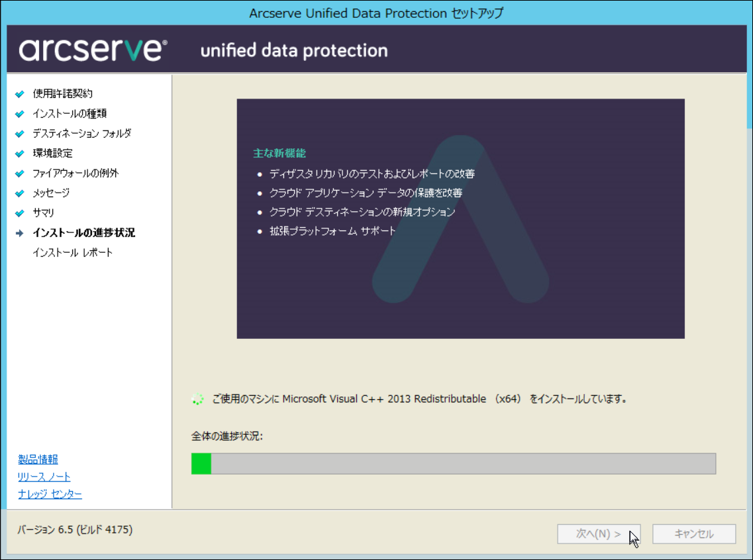Open the 製品情報 link
Image resolution: width=753 pixels, height=560 pixels.
pos(38,459)
